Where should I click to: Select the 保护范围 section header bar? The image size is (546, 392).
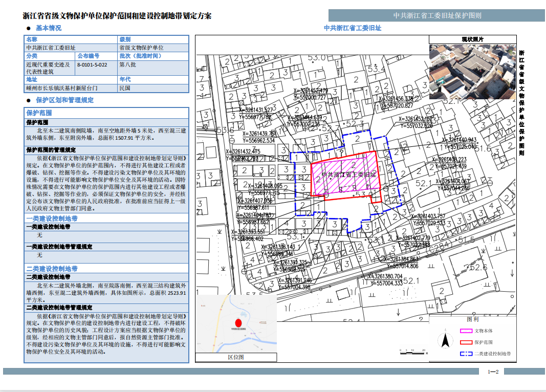[107, 113]
